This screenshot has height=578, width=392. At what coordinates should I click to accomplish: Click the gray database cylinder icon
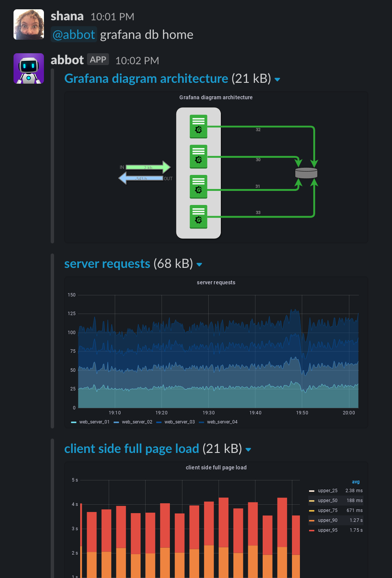click(307, 172)
